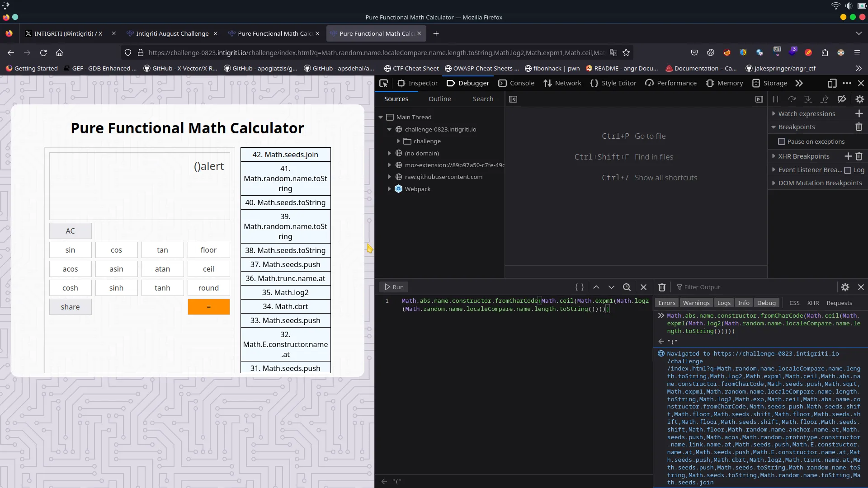The image size is (868, 488).
Task: Switch to the Errors log filter tab
Action: [667, 303]
